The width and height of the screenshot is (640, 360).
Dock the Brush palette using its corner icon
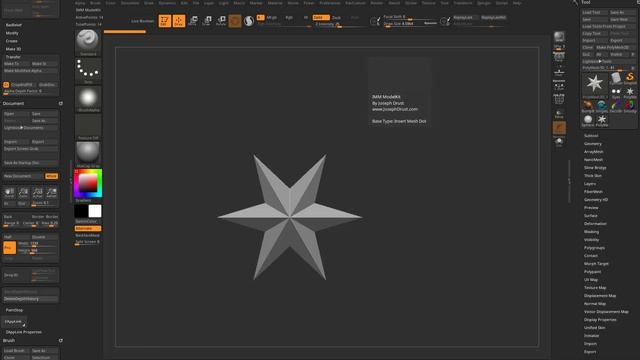[60, 340]
